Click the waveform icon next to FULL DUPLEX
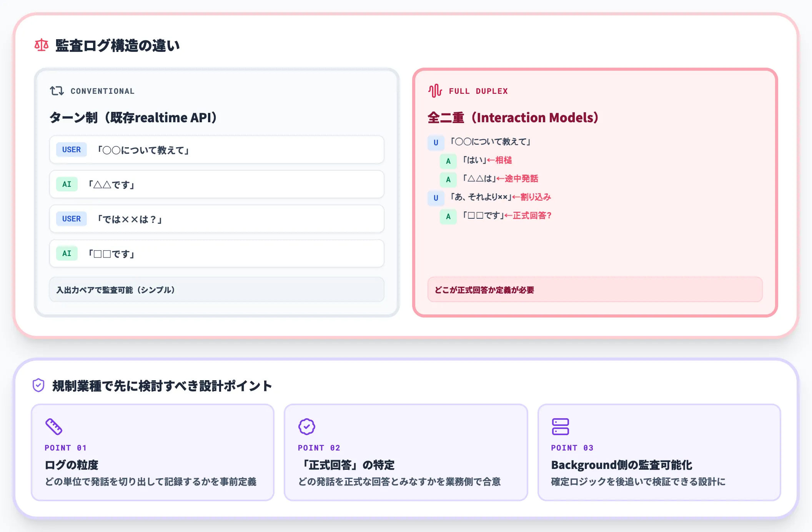Viewport: 812px width, 532px height. click(435, 91)
